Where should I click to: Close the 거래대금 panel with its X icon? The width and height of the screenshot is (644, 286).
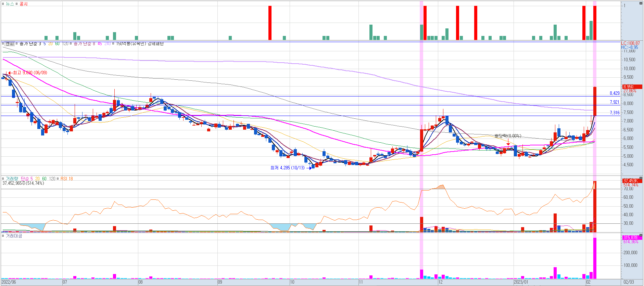tap(641, 235)
